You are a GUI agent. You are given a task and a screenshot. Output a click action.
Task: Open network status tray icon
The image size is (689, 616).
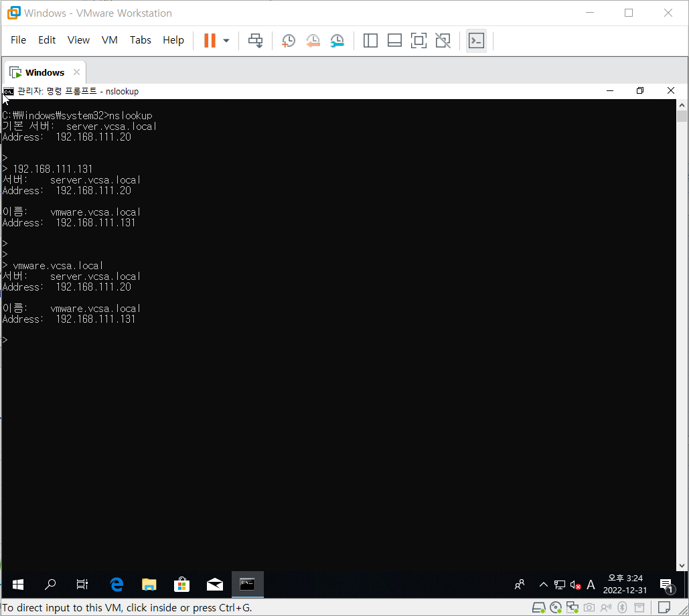(x=560, y=585)
